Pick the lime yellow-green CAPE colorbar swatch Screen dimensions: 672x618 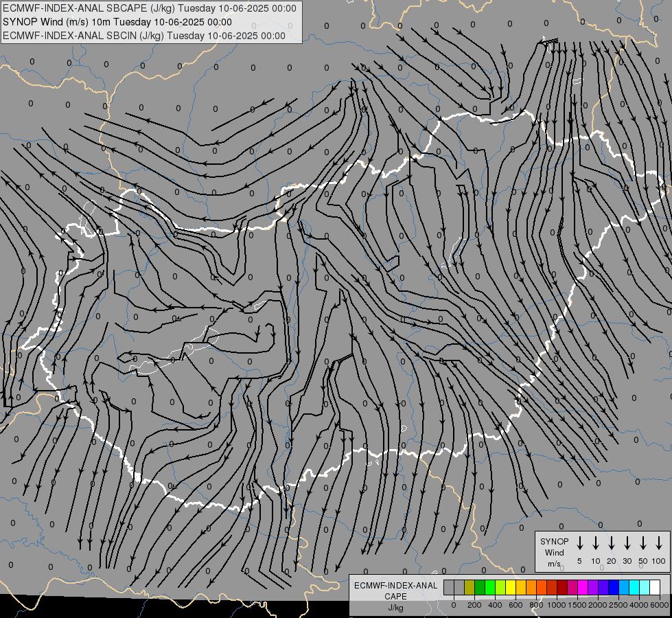pos(500,587)
